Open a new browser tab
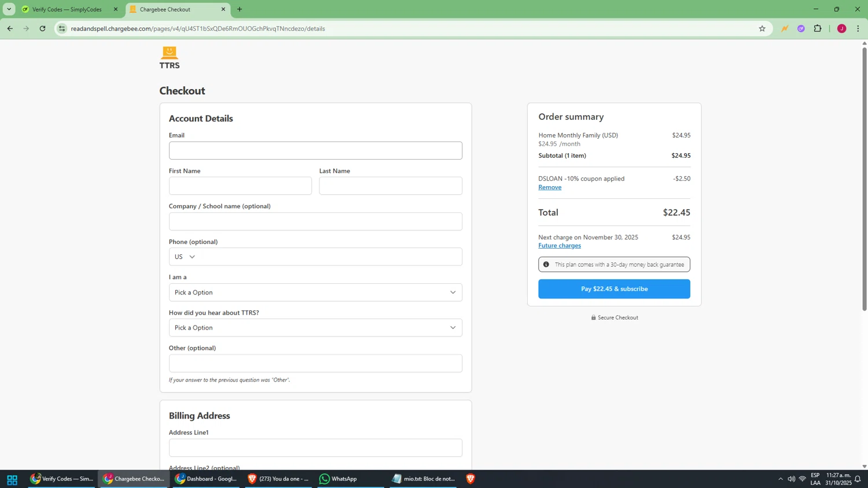The width and height of the screenshot is (868, 488). 240,9
